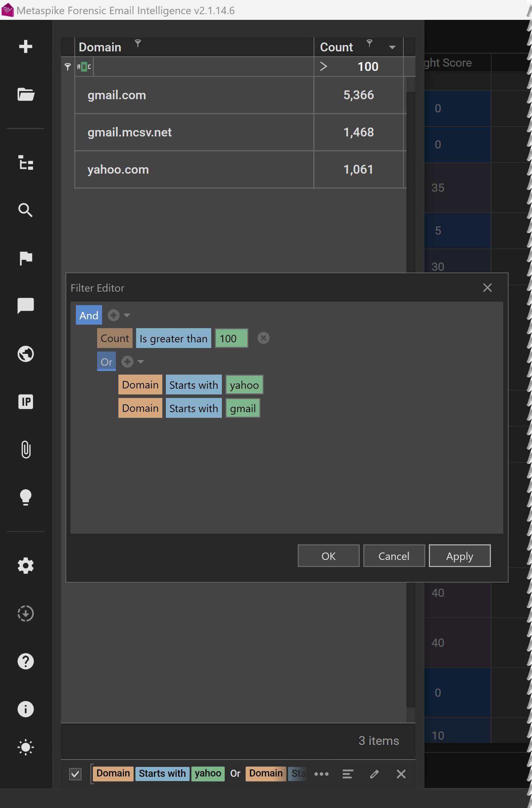
Task: Remove the Count greater than condition
Action: pyautogui.click(x=263, y=338)
